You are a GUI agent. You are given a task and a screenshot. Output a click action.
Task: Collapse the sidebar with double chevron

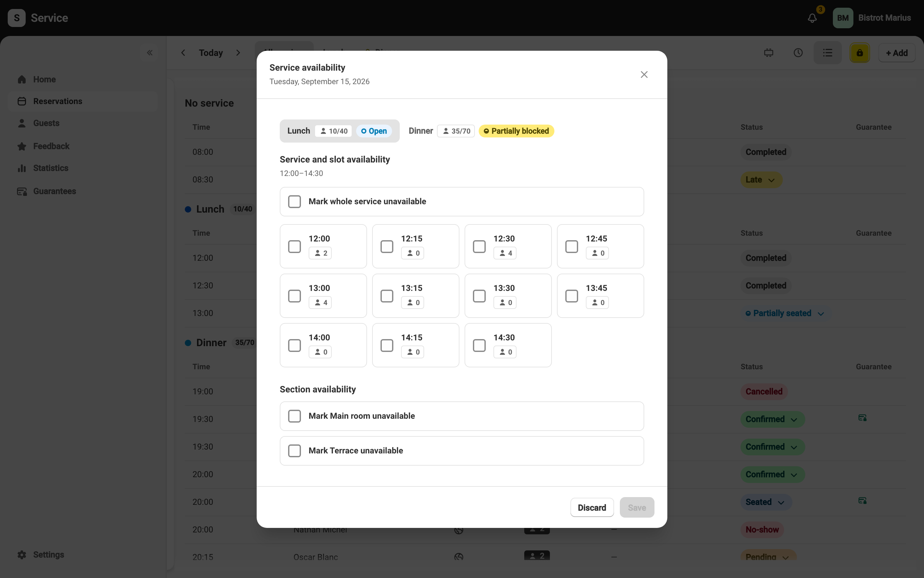pyautogui.click(x=150, y=53)
